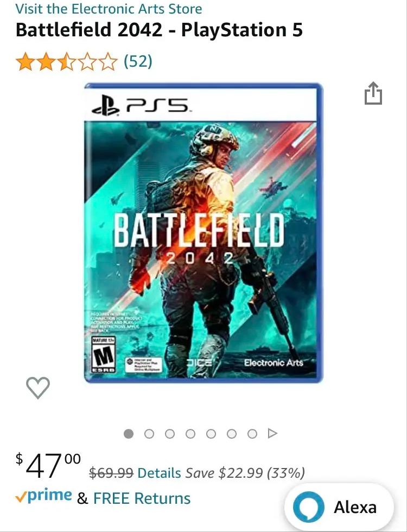Show the fourth carousel image dot
The height and width of the screenshot is (532, 407).
190,433
